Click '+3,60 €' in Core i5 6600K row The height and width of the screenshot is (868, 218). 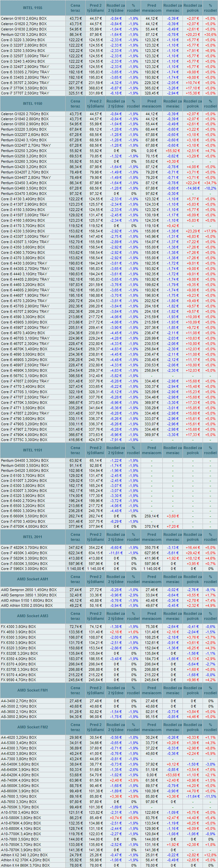click(x=172, y=516)
